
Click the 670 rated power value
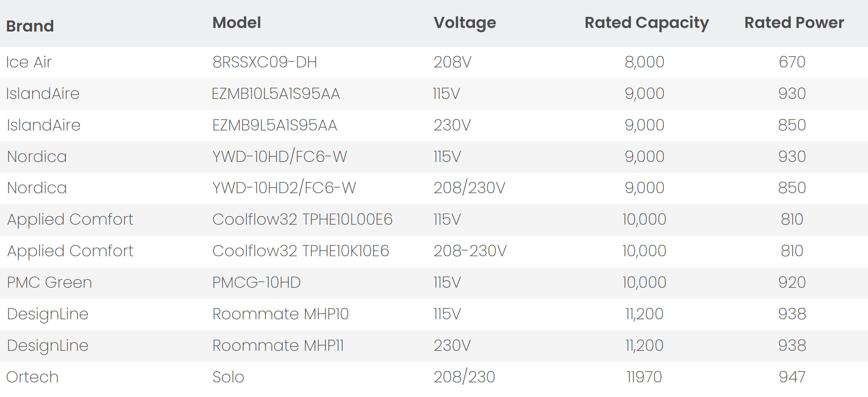(792, 62)
